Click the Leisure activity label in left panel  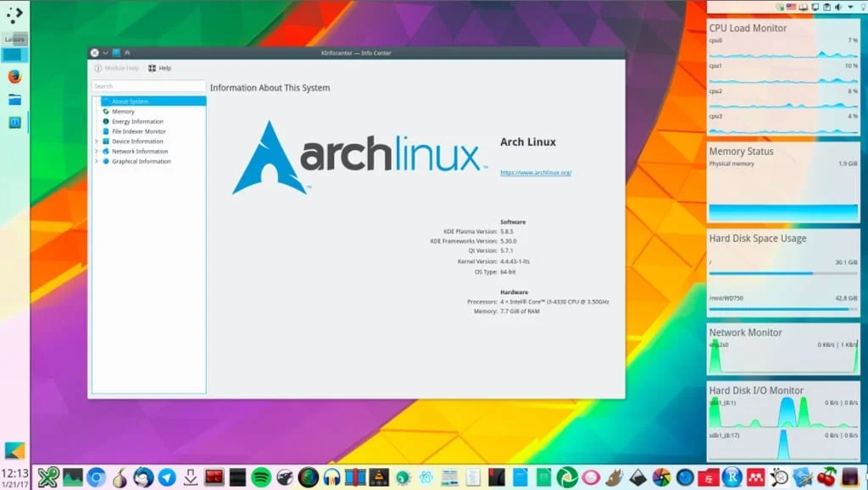[x=14, y=39]
